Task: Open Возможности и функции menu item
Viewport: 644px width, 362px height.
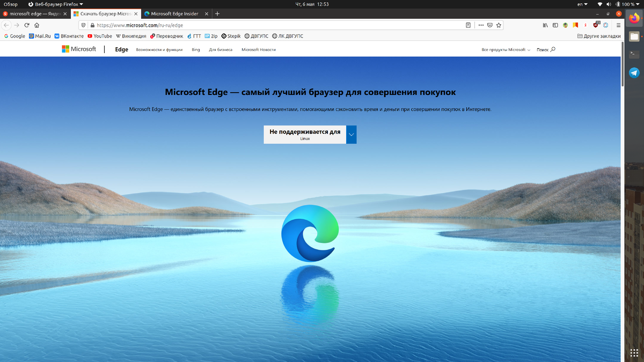Action: (159, 49)
